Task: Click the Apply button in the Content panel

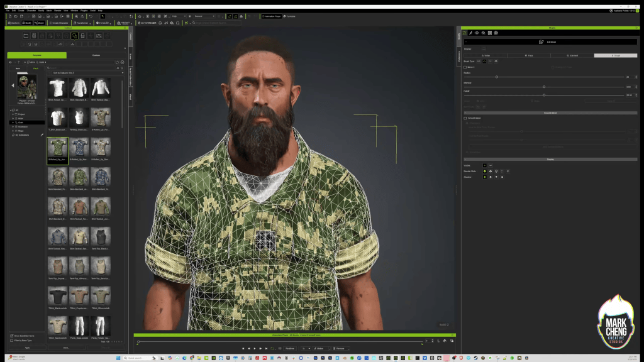Action: (28, 348)
